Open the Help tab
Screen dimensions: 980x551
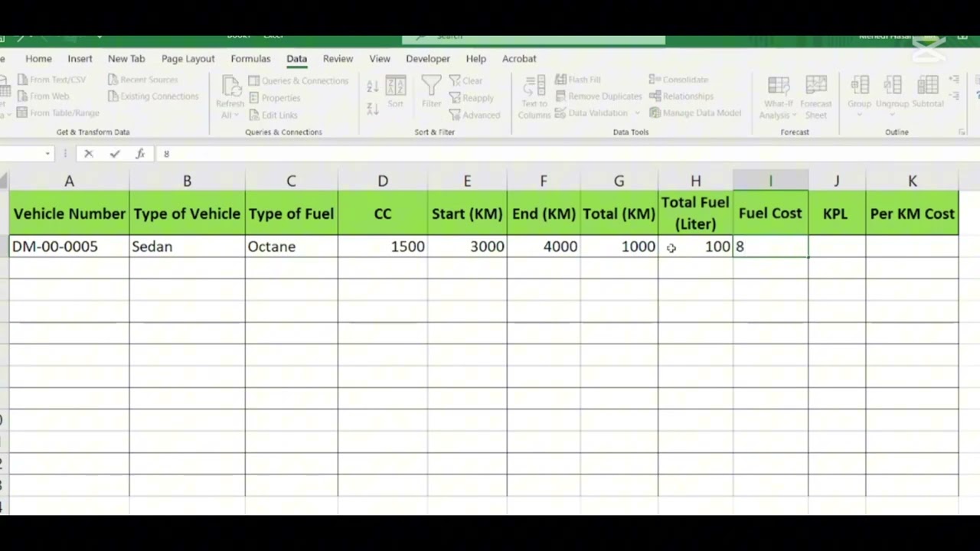476,59
